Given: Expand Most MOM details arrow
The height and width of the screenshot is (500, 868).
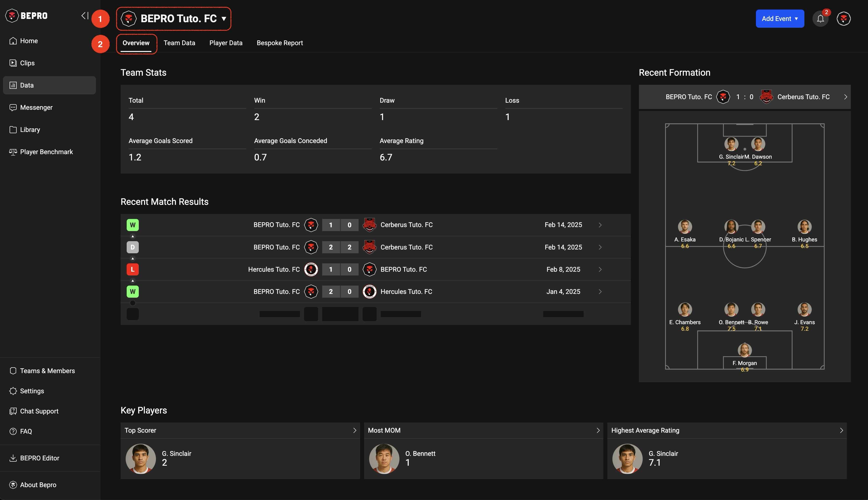Looking at the screenshot, I should coord(598,430).
